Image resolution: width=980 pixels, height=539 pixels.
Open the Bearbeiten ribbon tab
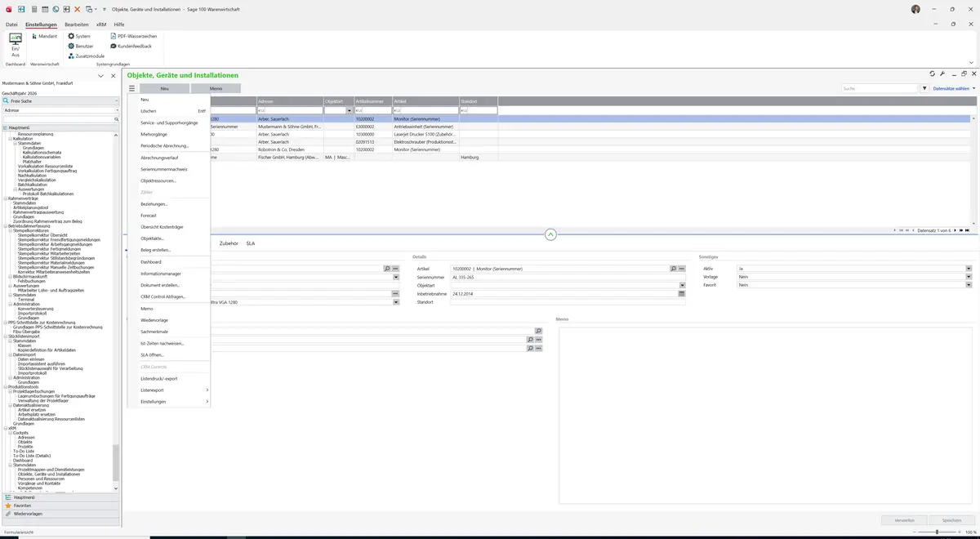[x=77, y=24]
